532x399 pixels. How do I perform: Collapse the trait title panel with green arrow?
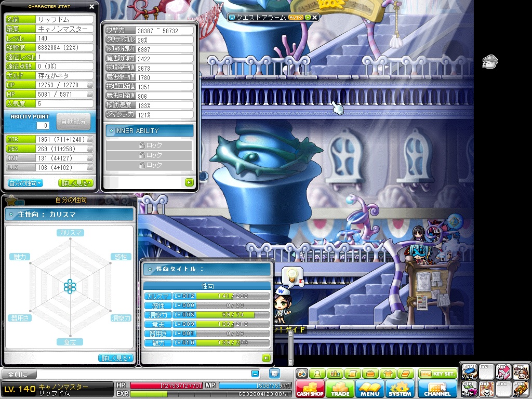[x=267, y=357]
